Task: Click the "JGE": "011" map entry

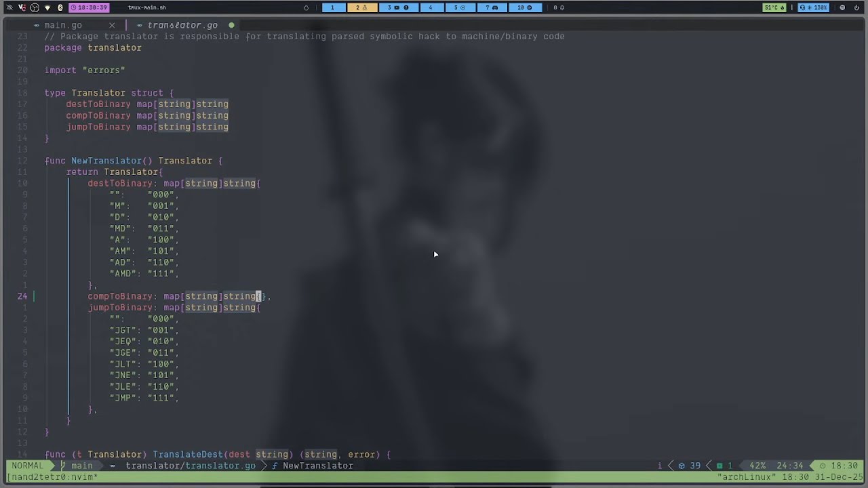Action: click(x=144, y=352)
